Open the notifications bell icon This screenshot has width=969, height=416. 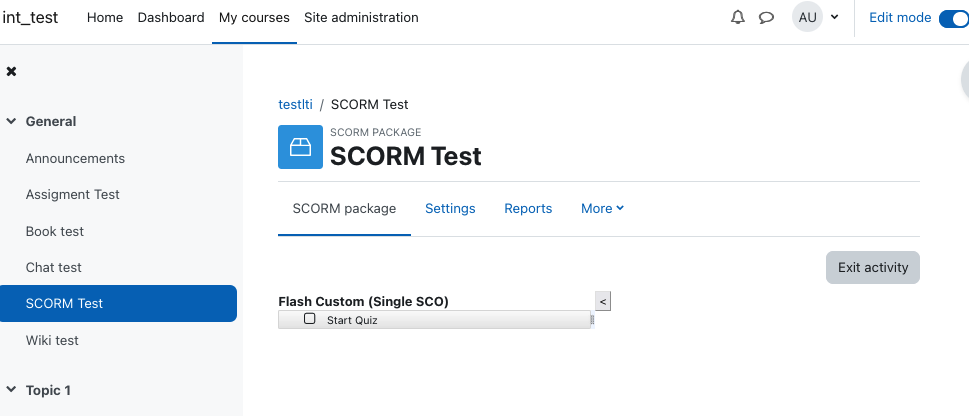[737, 17]
